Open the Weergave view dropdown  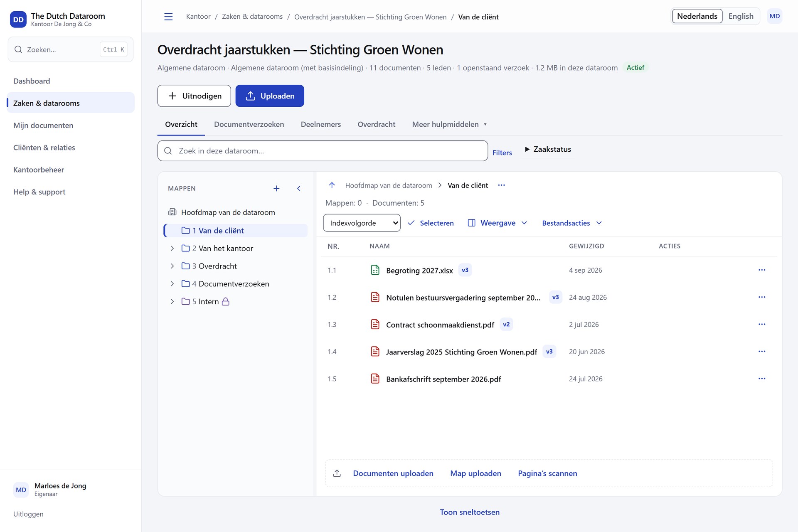tap(498, 223)
